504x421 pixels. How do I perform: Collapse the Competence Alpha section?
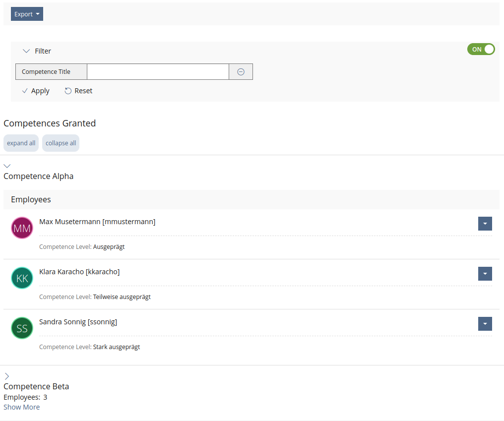(7, 166)
